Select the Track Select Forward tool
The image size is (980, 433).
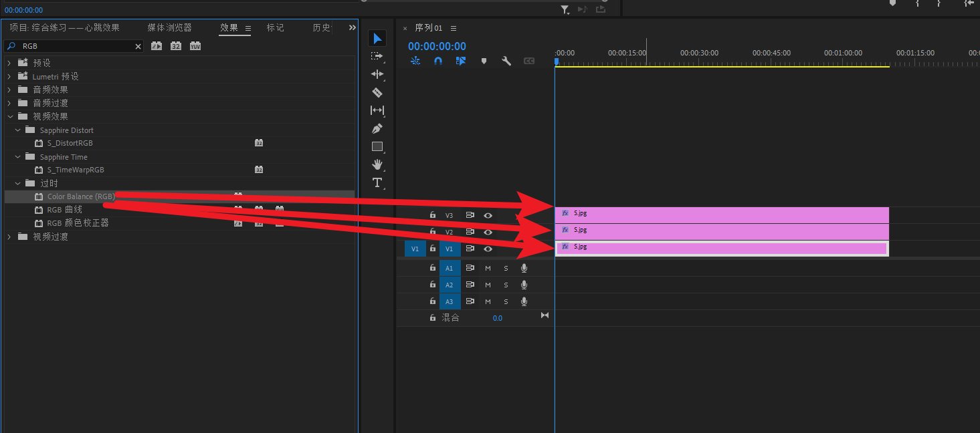[377, 56]
